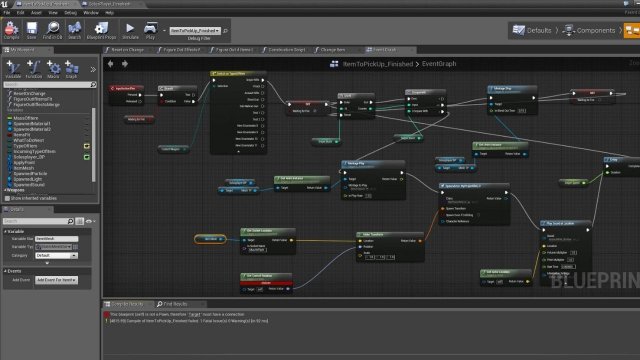This screenshot has width=640, height=360.
Task: Add a new Macro in My Blueprint
Action: click(x=53, y=68)
